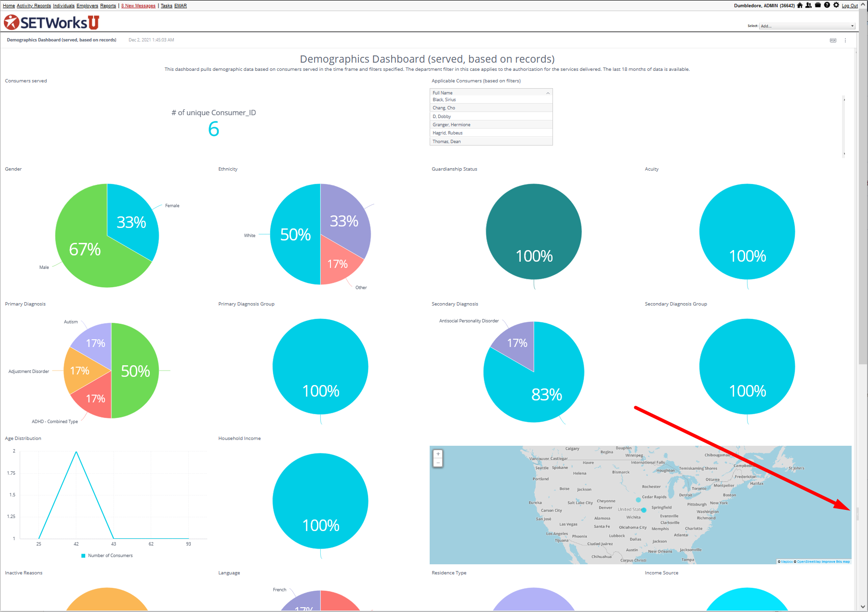868x612 pixels.
Task: Open the EMAR menu item
Action: pyautogui.click(x=180, y=6)
